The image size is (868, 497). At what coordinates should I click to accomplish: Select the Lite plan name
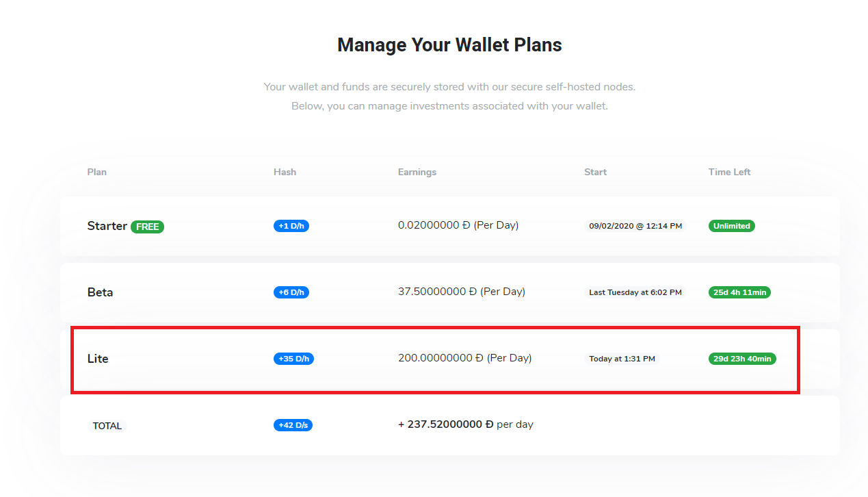point(98,359)
